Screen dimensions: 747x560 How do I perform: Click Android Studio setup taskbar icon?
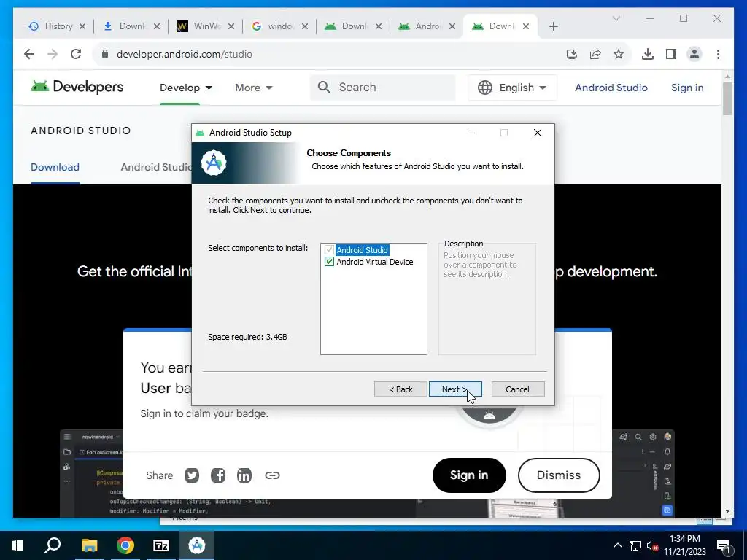[x=197, y=545]
